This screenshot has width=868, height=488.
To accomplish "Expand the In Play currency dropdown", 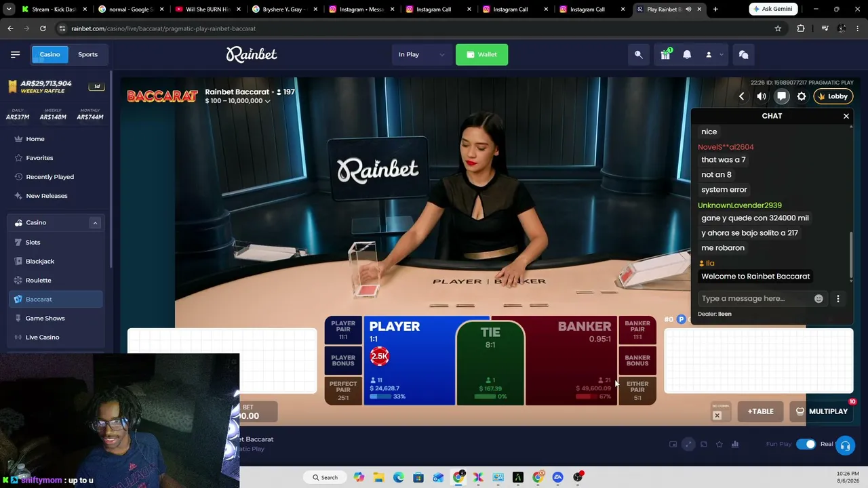I will point(422,54).
